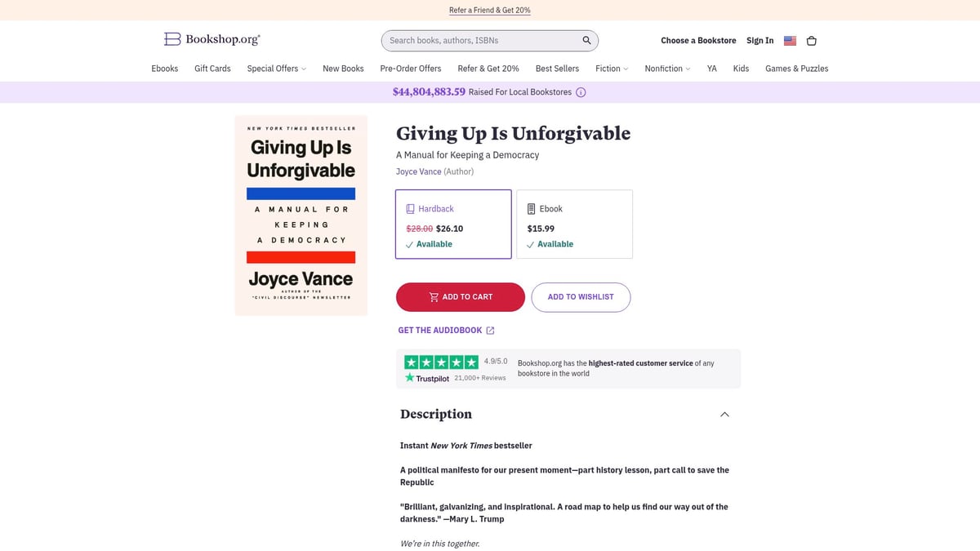Click the cart icon inside Add To Cart
The height and width of the screenshot is (551, 980).
coord(434,296)
